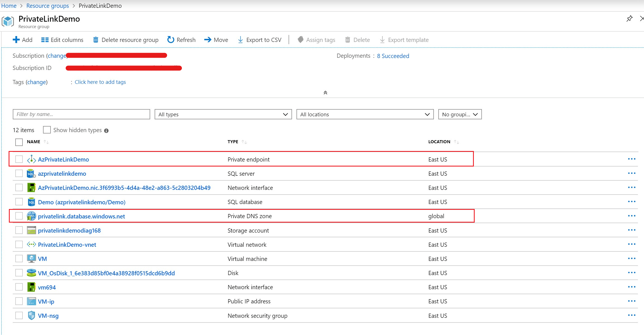Click Edit columns in the toolbar
The image size is (644, 335).
(62, 40)
